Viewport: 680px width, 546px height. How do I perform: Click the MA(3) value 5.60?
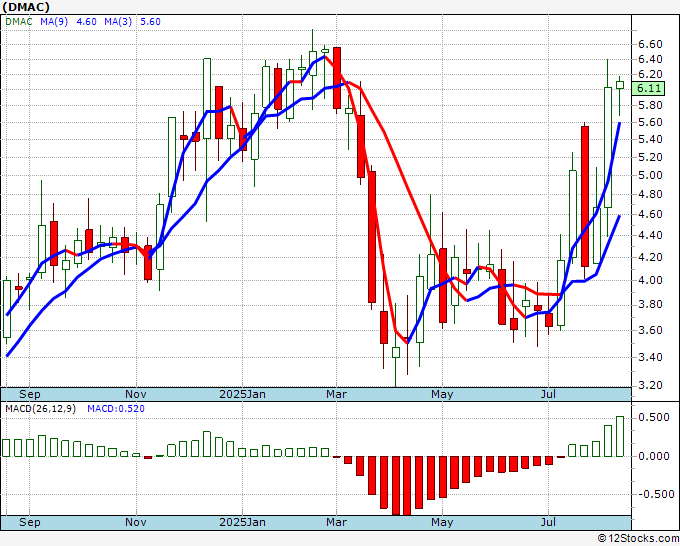coord(150,21)
